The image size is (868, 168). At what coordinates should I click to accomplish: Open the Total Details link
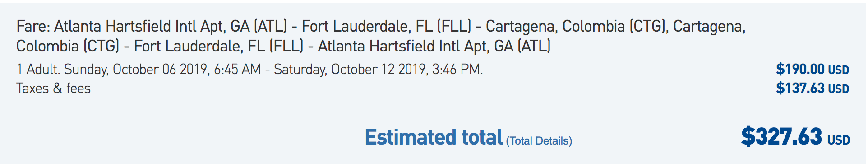pos(539,141)
